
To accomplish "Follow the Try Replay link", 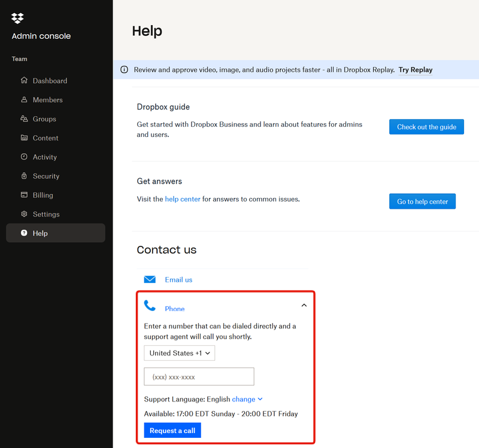I will 415,70.
